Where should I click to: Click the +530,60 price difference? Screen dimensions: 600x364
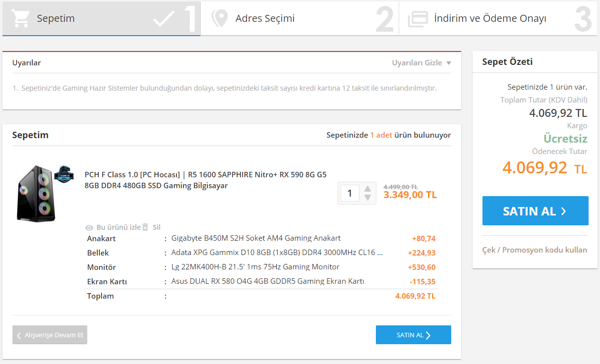[x=421, y=267]
